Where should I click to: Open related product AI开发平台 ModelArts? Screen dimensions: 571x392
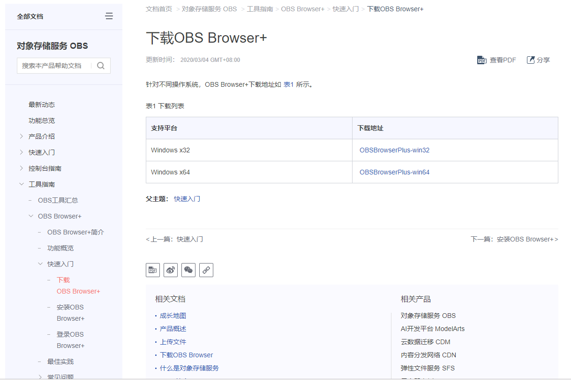tap(433, 329)
